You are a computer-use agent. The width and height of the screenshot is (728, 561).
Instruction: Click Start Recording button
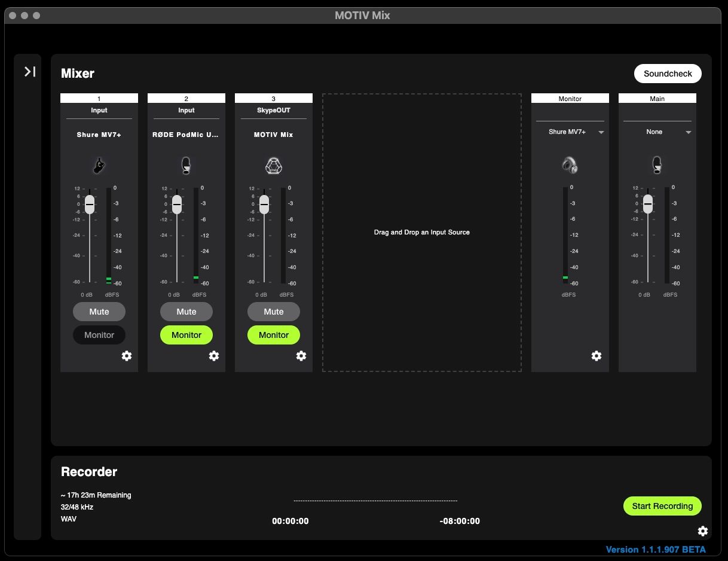pyautogui.click(x=662, y=506)
